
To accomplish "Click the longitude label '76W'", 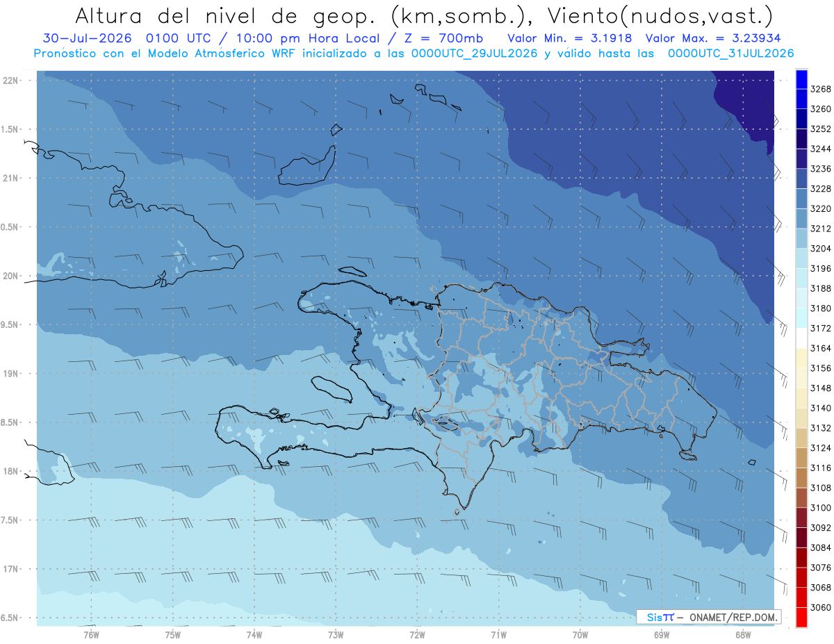I will [x=91, y=634].
